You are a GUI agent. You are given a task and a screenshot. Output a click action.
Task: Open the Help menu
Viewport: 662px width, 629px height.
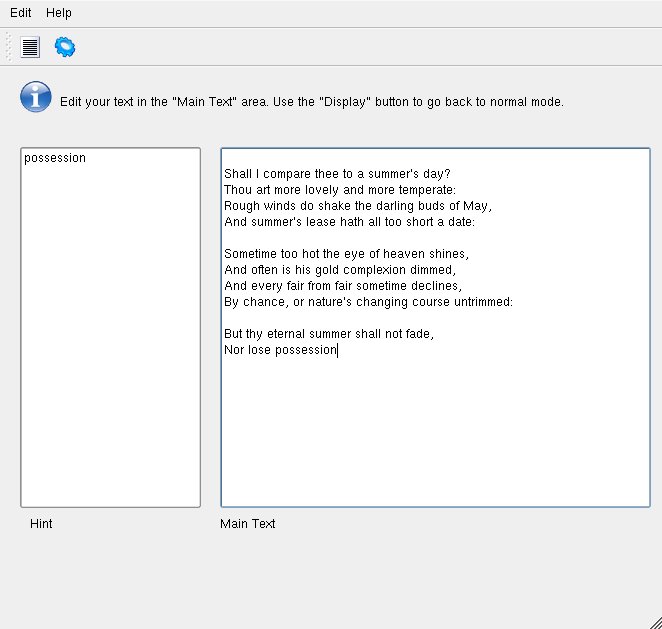tap(59, 13)
